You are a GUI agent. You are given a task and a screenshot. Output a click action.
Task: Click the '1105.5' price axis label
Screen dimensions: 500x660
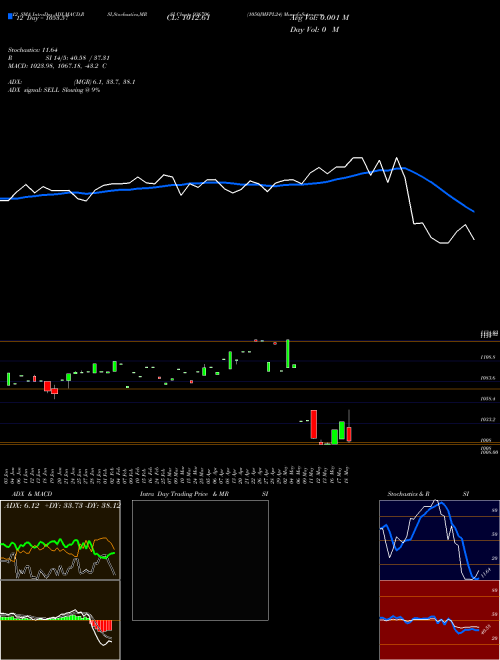click(488, 357)
